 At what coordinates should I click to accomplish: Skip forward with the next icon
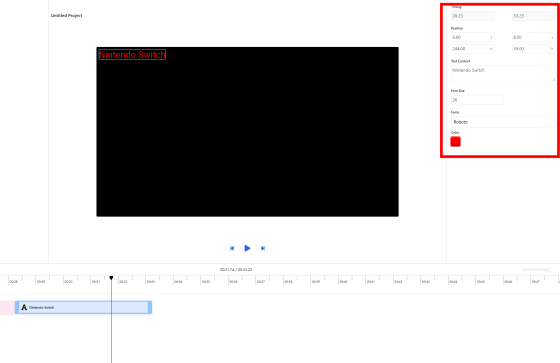point(263,248)
